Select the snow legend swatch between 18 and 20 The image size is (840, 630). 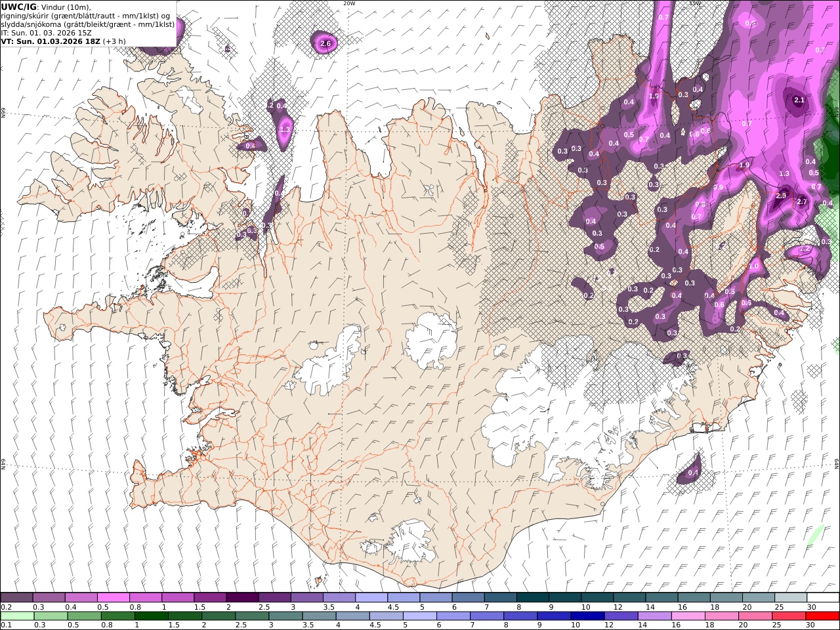click(x=726, y=597)
